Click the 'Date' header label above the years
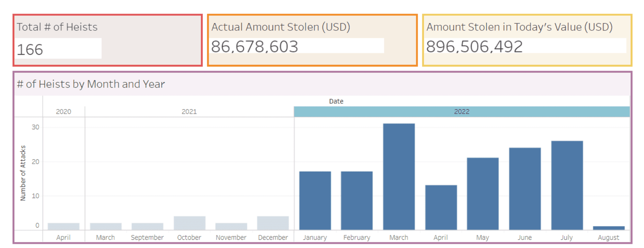Image resolution: width=644 pixels, height=248 pixels. tap(336, 101)
